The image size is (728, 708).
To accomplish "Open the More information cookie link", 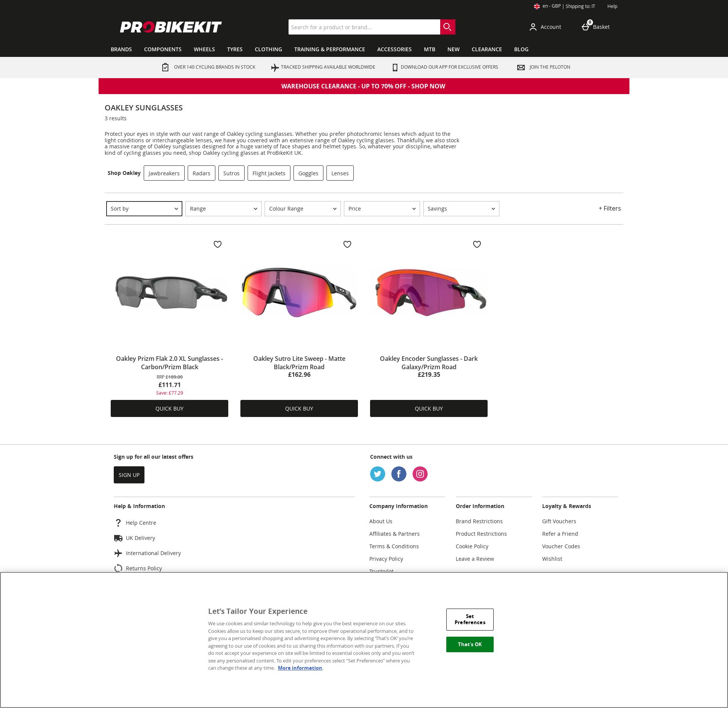I will pos(300,668).
